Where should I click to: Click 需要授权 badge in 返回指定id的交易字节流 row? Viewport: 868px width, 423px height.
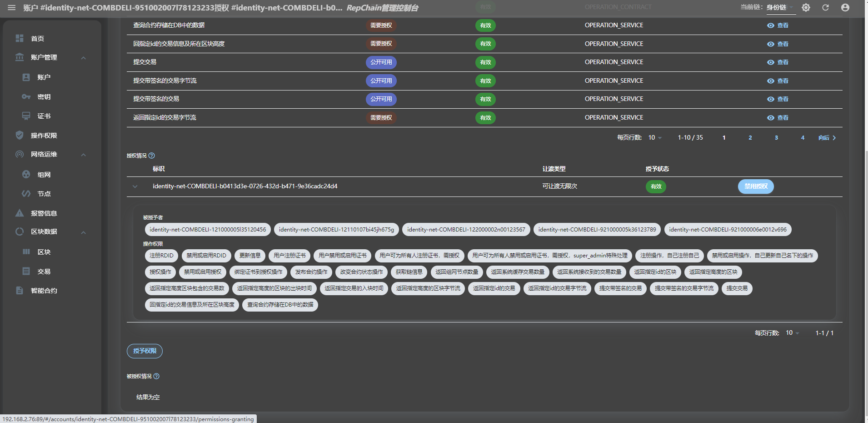pyautogui.click(x=381, y=118)
